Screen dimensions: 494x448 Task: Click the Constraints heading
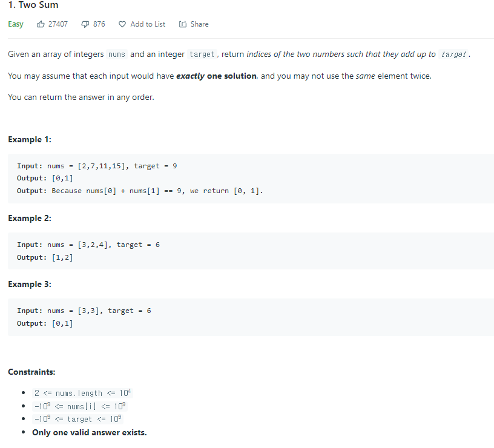[x=27, y=372]
